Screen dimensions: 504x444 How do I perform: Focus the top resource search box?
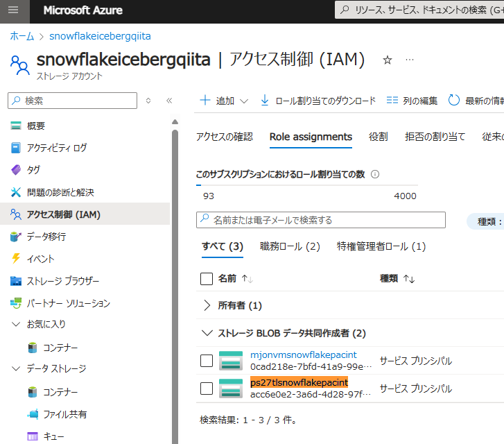click(x=419, y=10)
